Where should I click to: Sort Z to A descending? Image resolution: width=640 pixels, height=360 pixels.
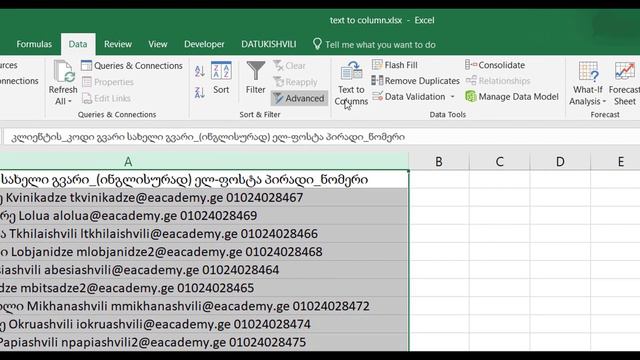pos(200,92)
